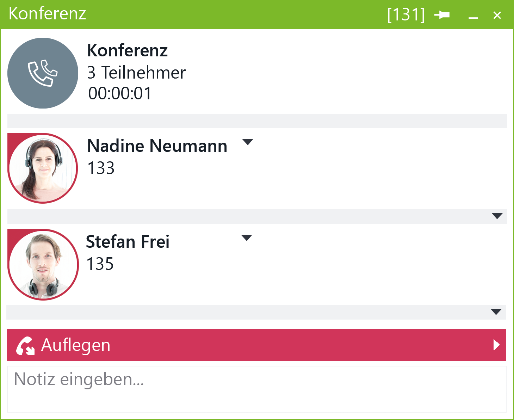The image size is (514, 420).
Task: Click into the Notiz eingeben note field
Action: tap(256, 389)
